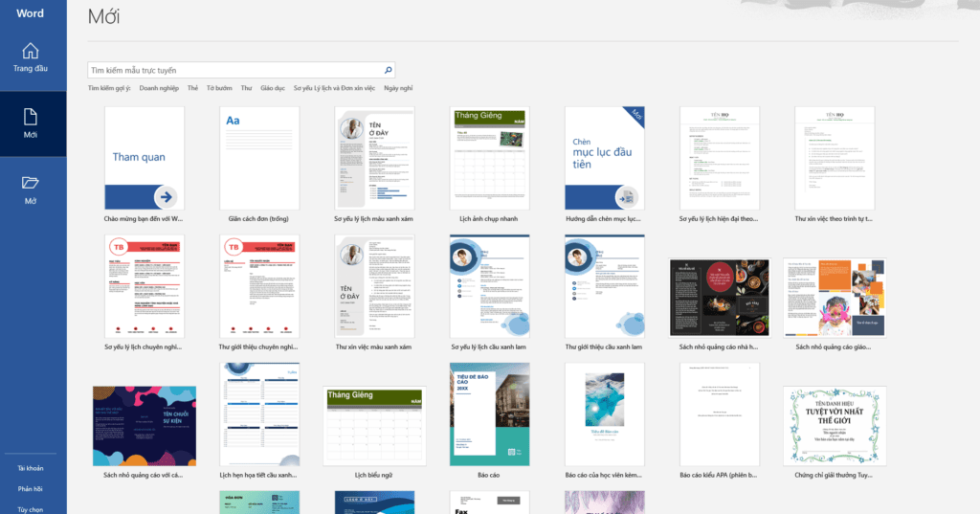Screen dimensions: 980x514
Task: Select the Mới new document icon
Action: (31, 117)
